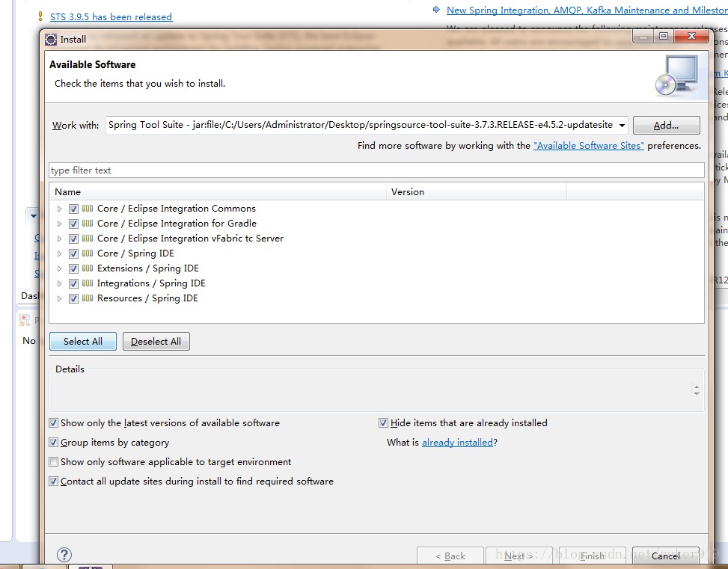Uncheck Core / Eclipse Integration for Gradle checkbox

point(73,224)
